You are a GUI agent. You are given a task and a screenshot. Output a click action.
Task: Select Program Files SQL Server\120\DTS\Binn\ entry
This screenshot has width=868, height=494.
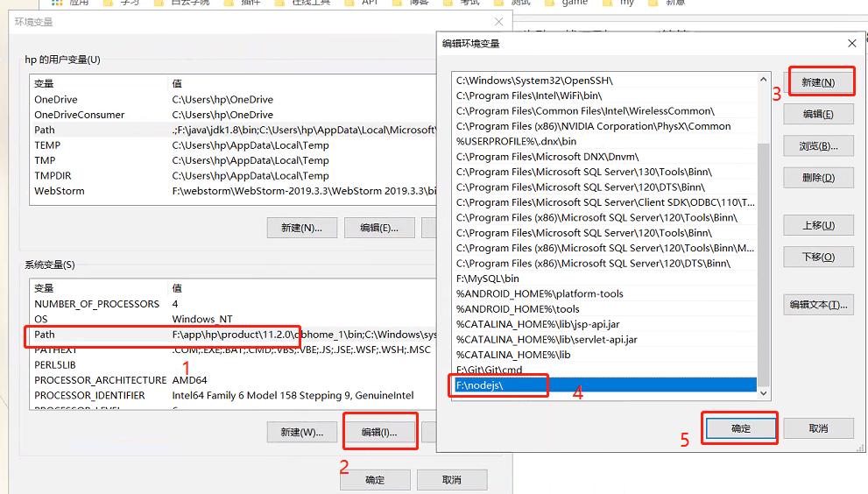[x=604, y=187]
